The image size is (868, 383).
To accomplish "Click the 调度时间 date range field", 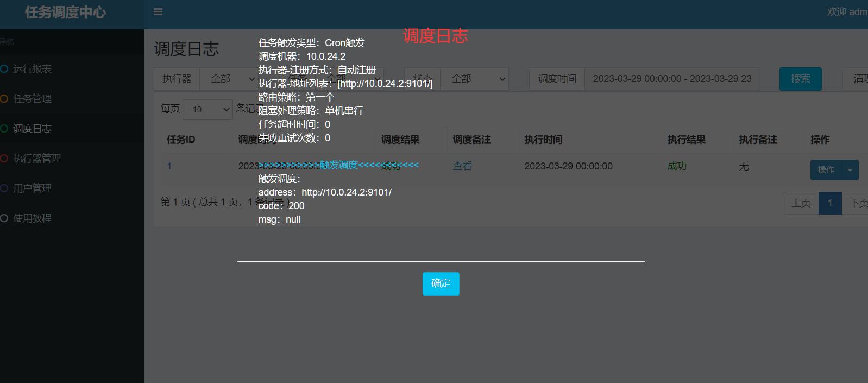I will 671,79.
